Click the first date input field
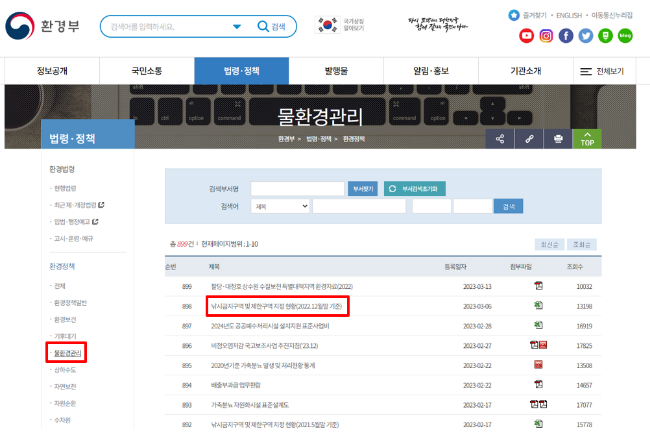 432,206
